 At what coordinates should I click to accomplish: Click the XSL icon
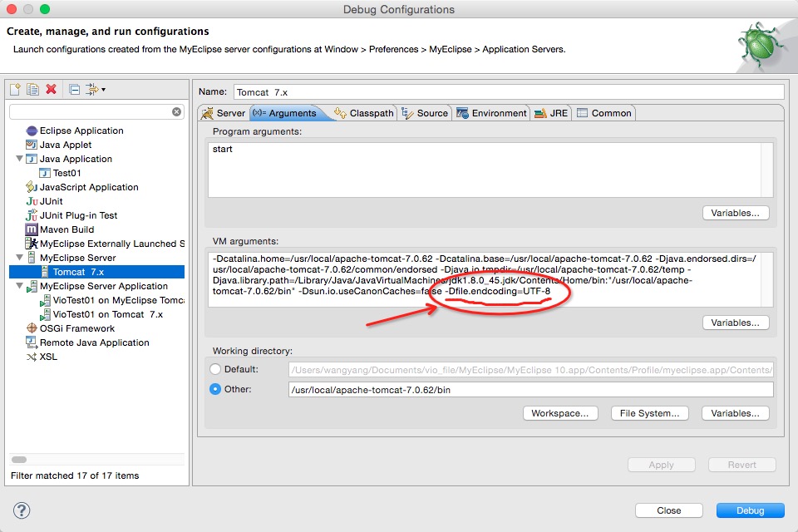[32, 357]
